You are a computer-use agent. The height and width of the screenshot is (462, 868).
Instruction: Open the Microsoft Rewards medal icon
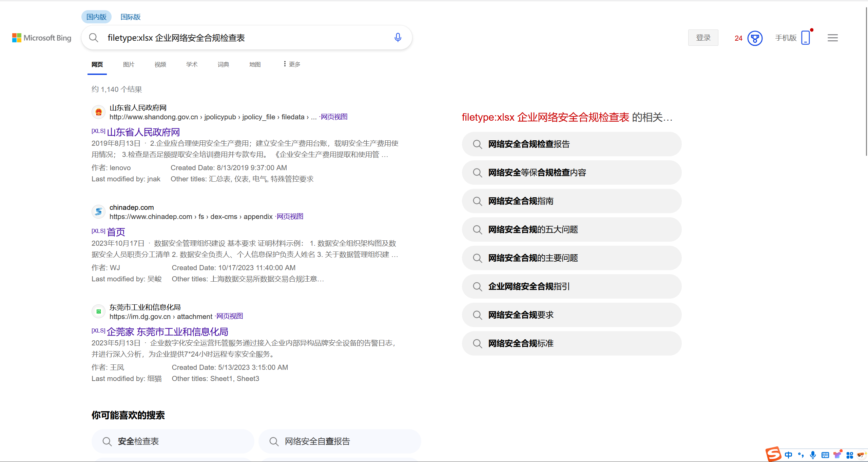pyautogui.click(x=755, y=38)
